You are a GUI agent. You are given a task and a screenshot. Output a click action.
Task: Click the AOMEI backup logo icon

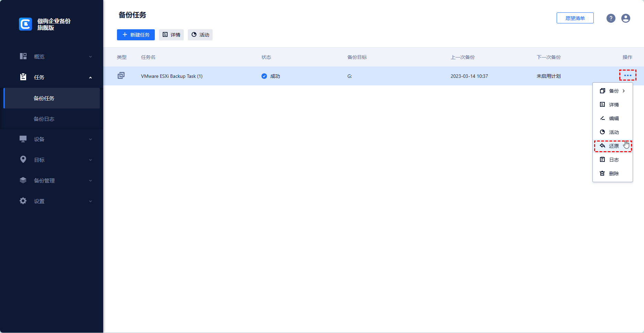pos(25,24)
